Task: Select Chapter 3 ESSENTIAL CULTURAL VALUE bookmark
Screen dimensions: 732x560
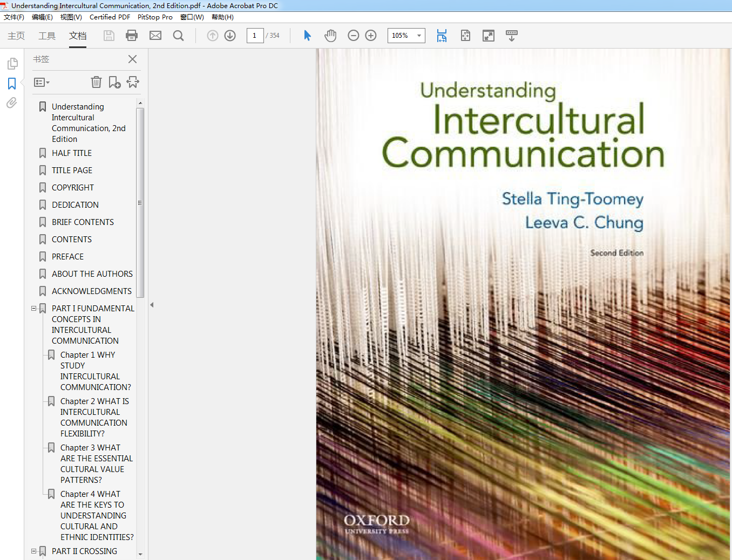Action: (x=97, y=464)
